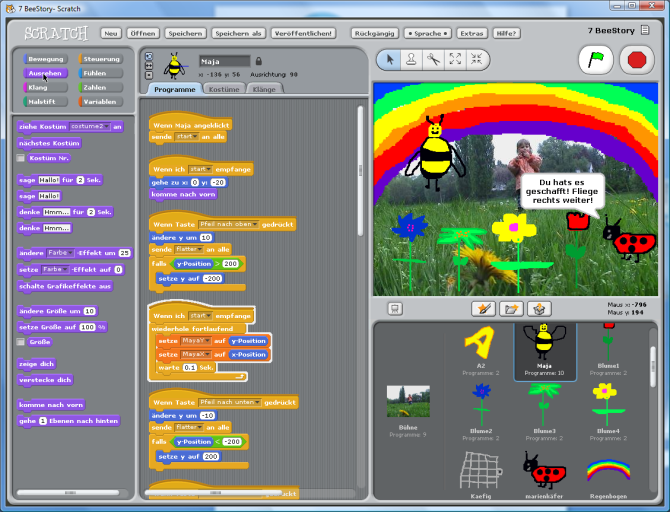Click the surprise sprite box icon

coord(539,309)
